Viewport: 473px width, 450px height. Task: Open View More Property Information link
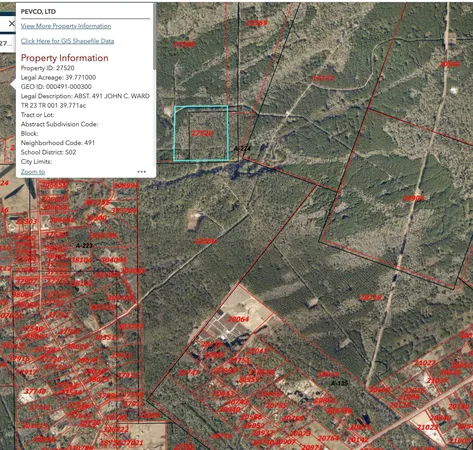[66, 26]
